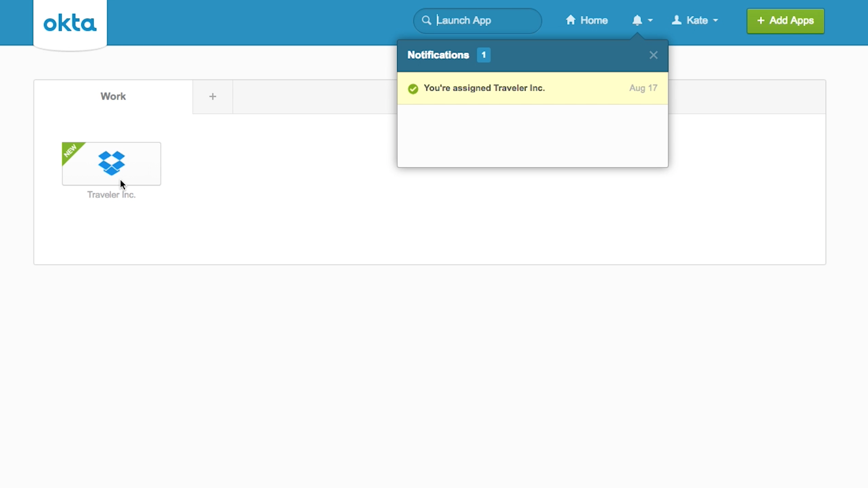The width and height of the screenshot is (868, 488).
Task: Toggle the caret next to the bell
Action: click(650, 21)
